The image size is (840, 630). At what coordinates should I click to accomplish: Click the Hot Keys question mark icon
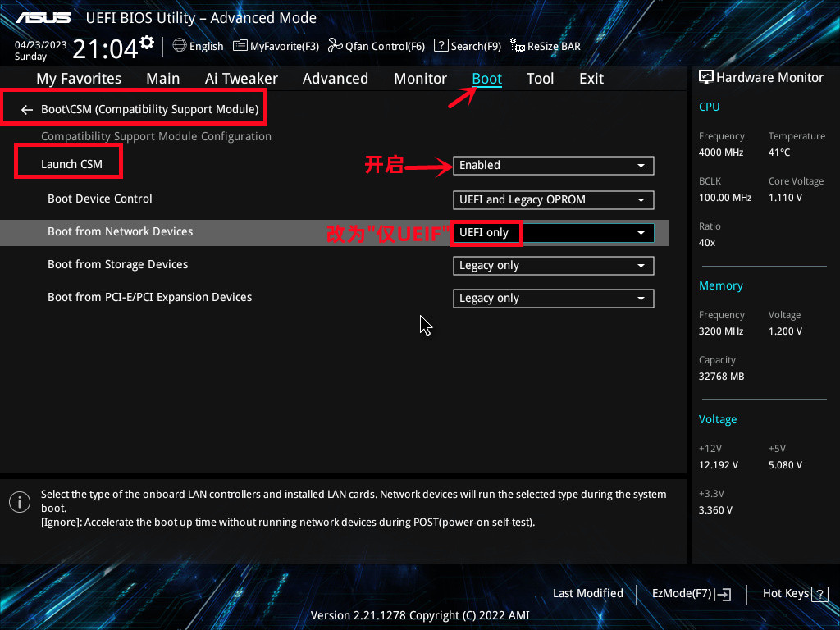(x=819, y=594)
